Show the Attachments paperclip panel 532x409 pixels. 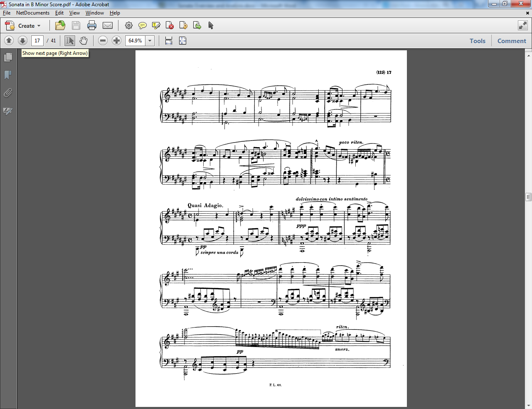point(8,93)
